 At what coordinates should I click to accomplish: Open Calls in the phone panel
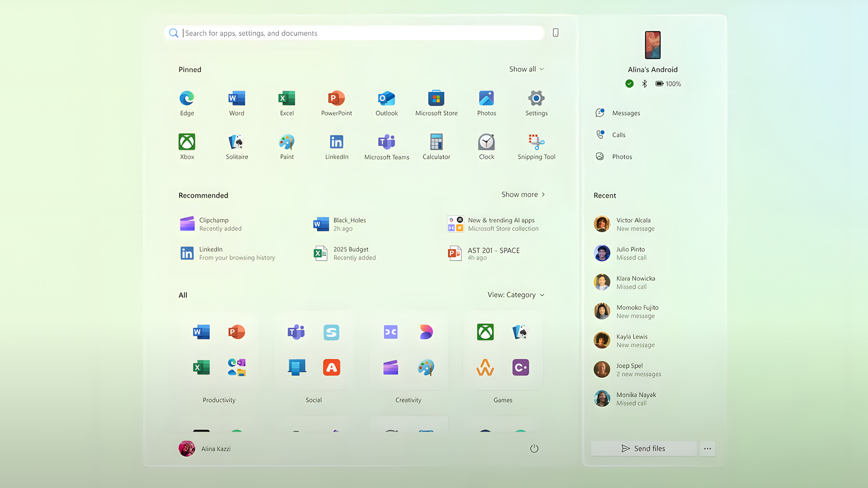[610, 135]
